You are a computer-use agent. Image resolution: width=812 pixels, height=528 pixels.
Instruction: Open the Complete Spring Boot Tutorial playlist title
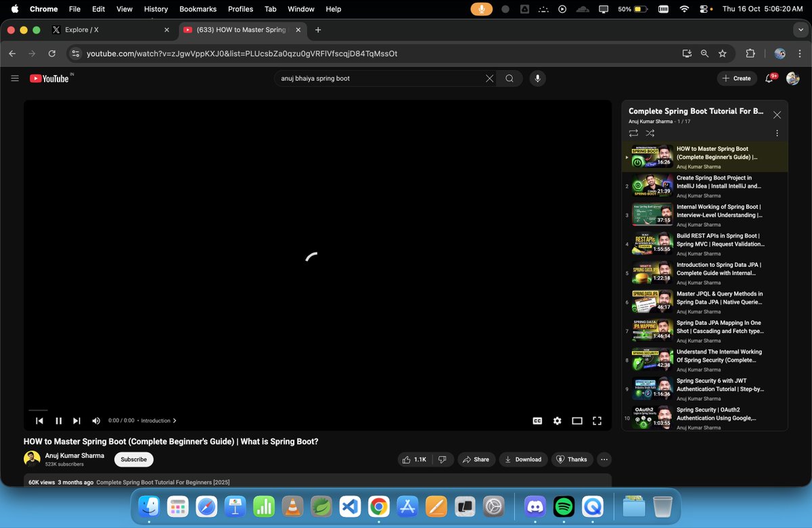coord(696,111)
